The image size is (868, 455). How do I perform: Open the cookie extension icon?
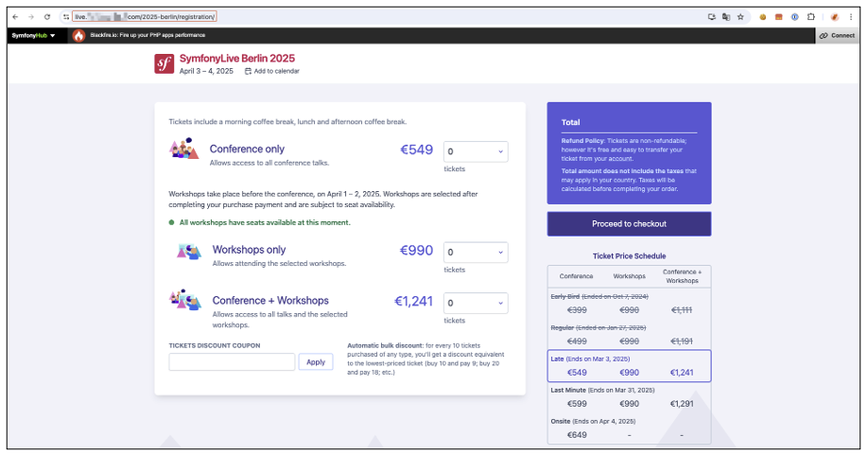click(x=763, y=17)
